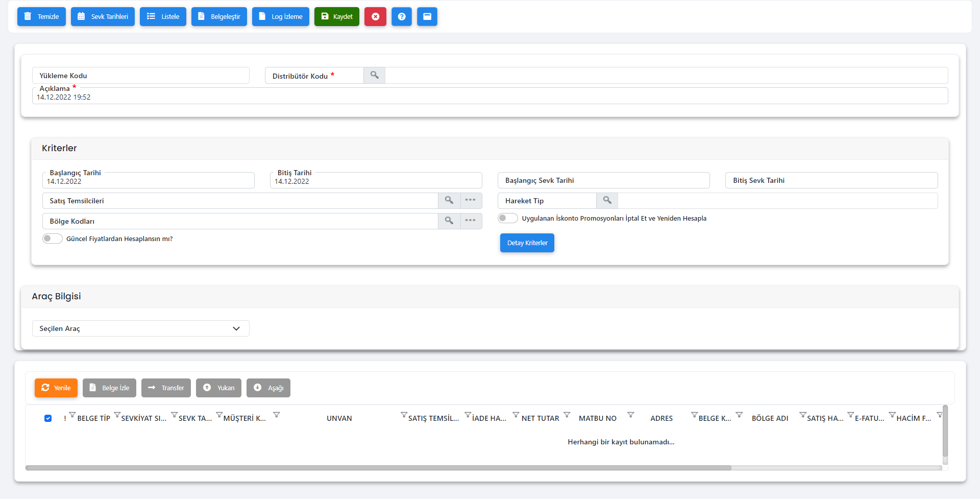Image resolution: width=980 pixels, height=499 pixels.
Task: Click filter icon next to NET TUTAR column
Action: pos(567,415)
